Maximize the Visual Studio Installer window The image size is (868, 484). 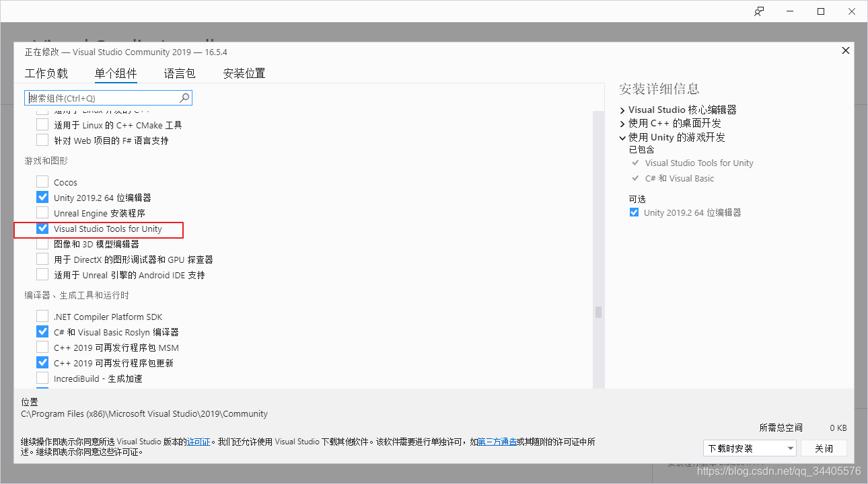click(821, 11)
